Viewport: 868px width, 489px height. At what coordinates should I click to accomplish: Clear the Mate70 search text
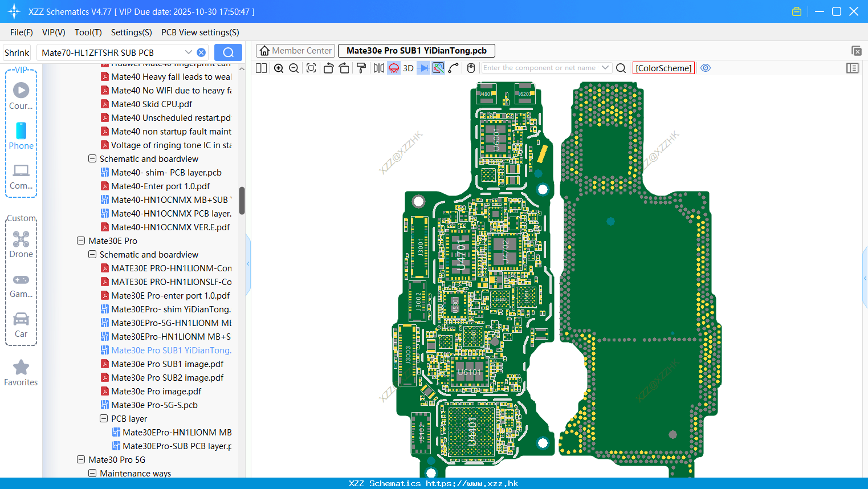click(x=201, y=52)
